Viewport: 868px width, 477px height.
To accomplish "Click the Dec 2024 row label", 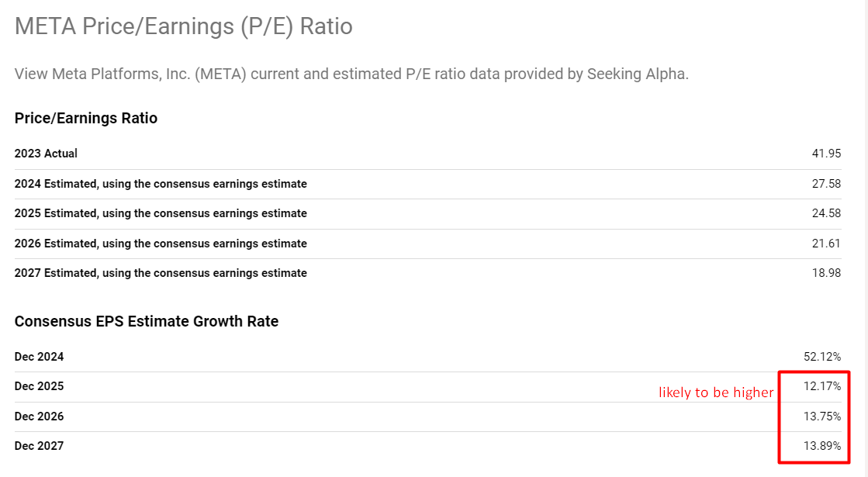I will point(39,357).
